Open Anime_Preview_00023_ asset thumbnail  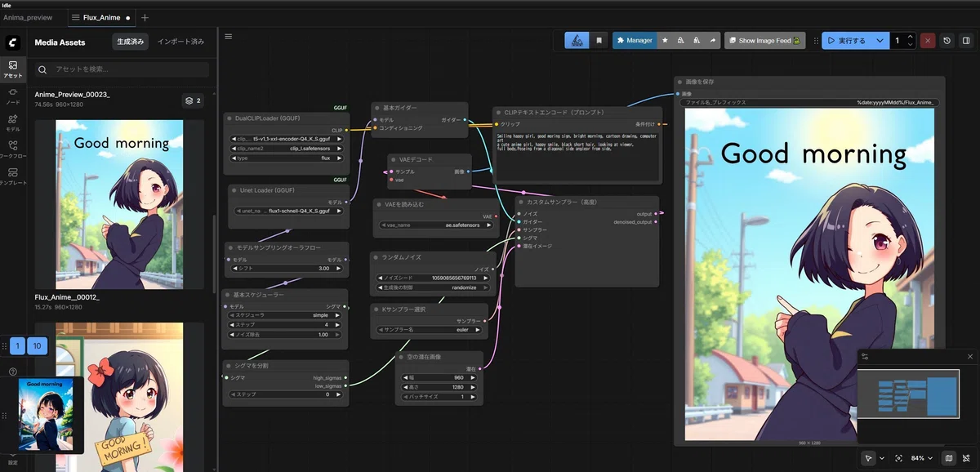(119, 204)
